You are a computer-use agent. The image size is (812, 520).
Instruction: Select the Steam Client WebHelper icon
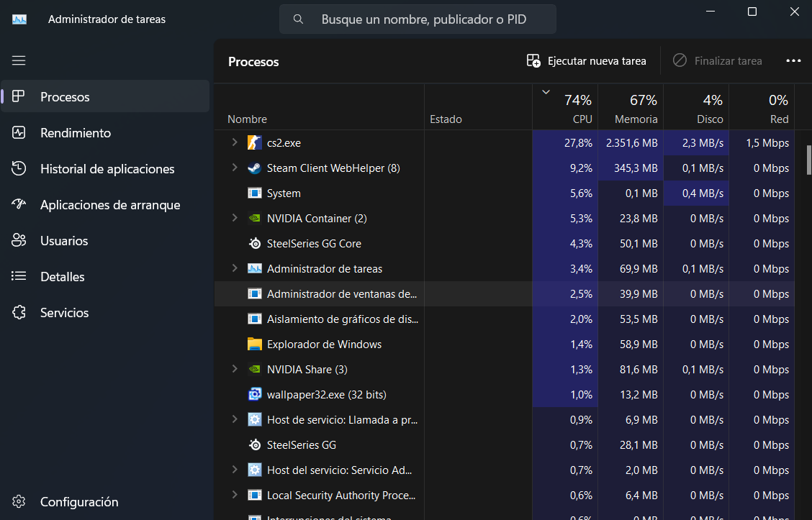click(254, 168)
